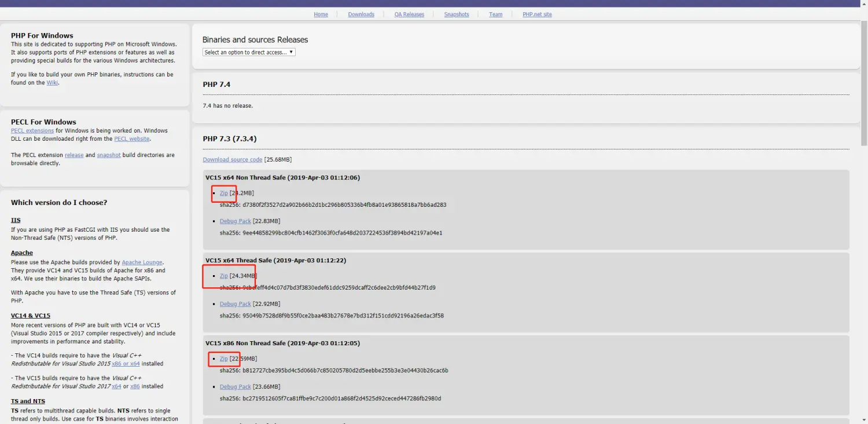Open PECL extensions link

(x=32, y=131)
